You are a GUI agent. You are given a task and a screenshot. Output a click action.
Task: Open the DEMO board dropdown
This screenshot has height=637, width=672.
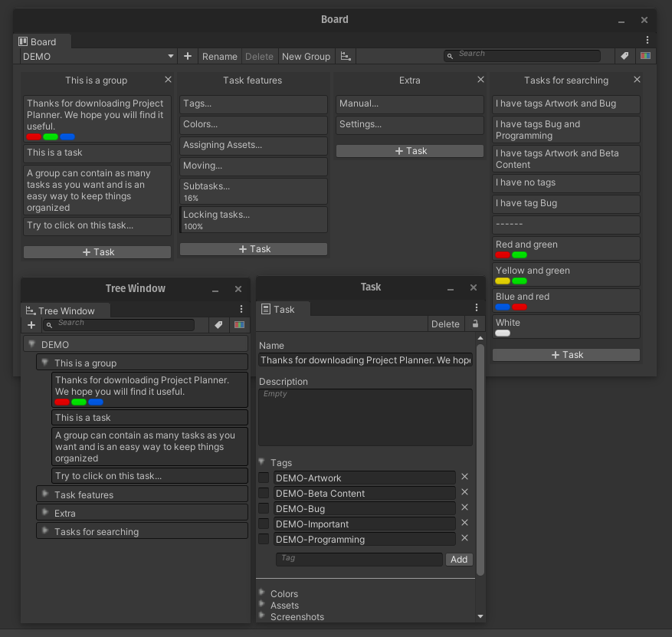point(99,56)
